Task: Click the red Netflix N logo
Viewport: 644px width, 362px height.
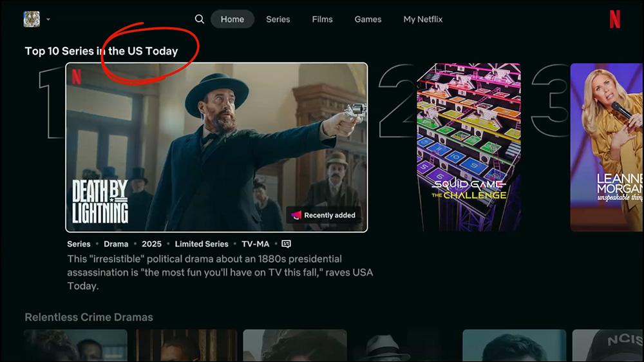Action: tap(614, 19)
